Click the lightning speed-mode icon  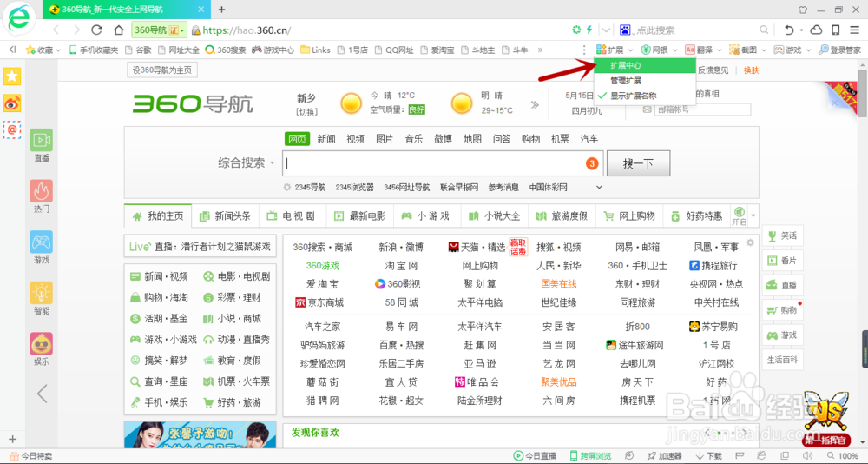coord(589,30)
